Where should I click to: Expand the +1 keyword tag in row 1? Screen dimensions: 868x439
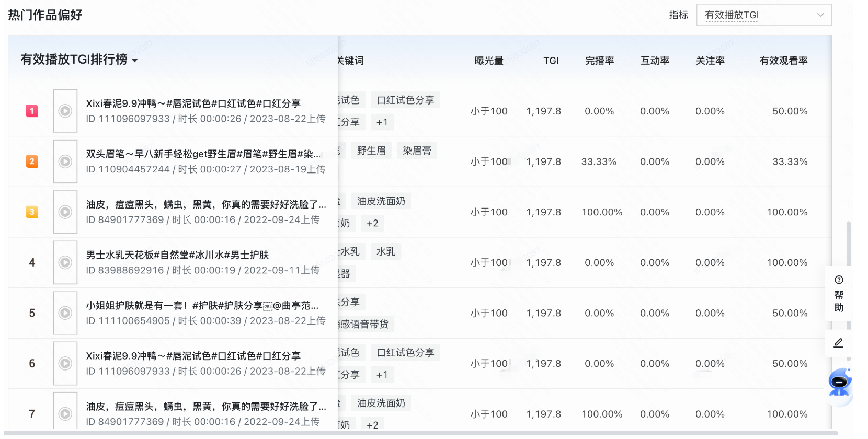[382, 122]
